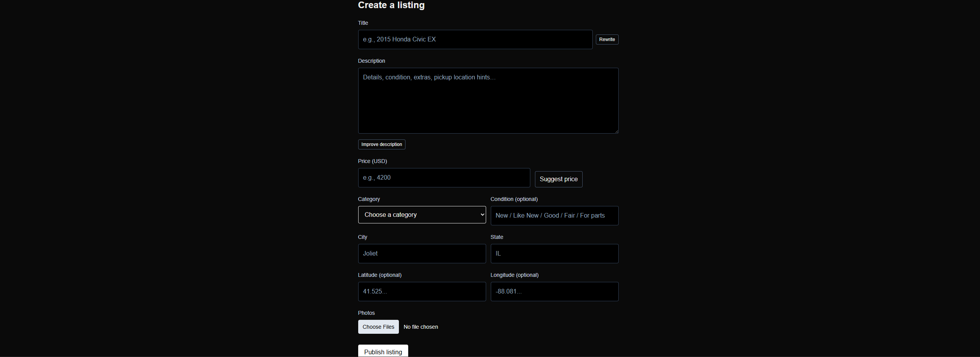Click the Publish listing button

click(383, 352)
